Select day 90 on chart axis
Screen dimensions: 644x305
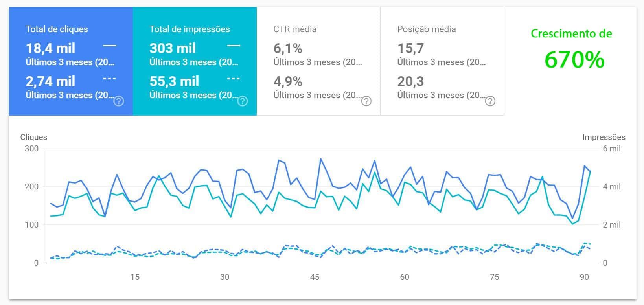(584, 277)
